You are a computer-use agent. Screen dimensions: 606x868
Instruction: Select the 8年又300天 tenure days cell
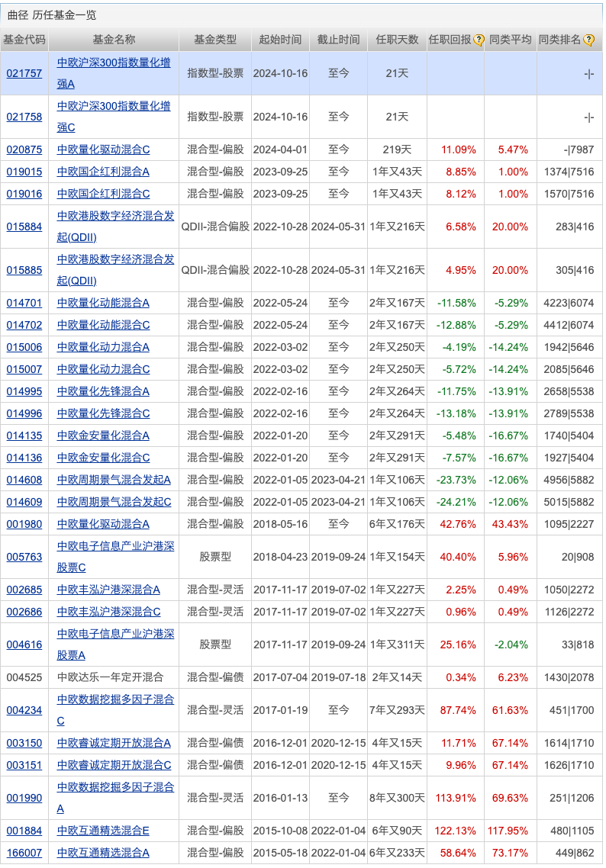[397, 798]
